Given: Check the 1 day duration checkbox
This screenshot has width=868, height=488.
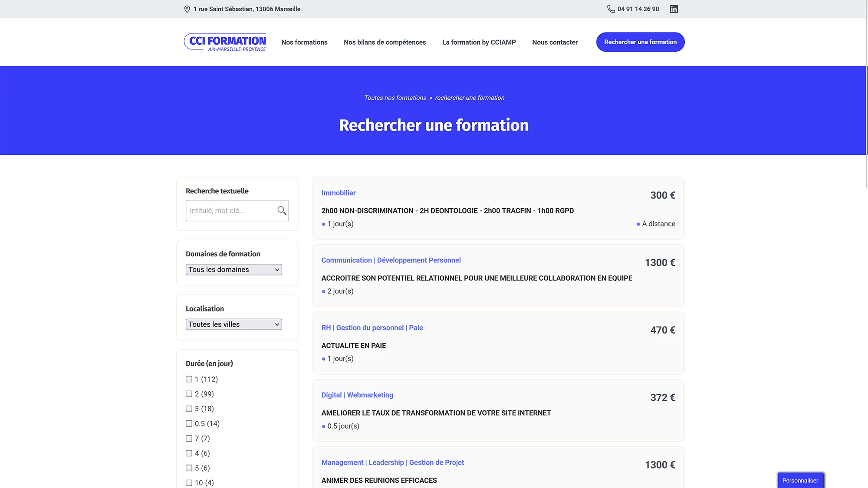Looking at the screenshot, I should click(x=189, y=379).
